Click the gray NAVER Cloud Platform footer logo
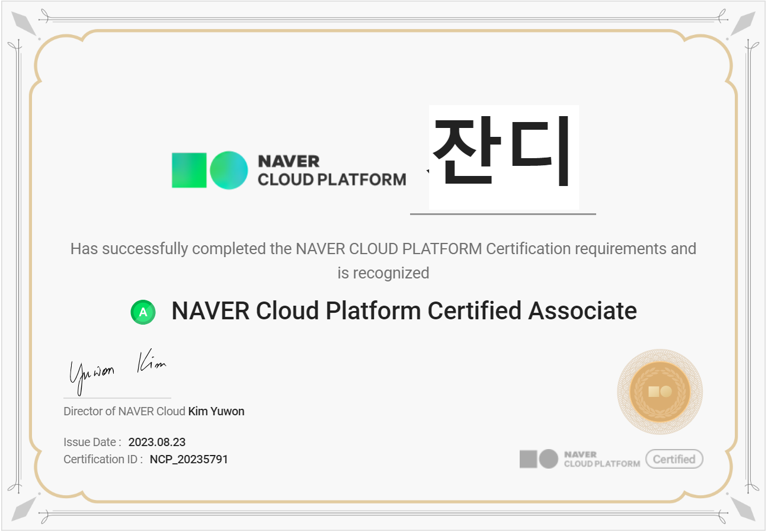Viewport: 768px width, 532px height. (x=580, y=459)
